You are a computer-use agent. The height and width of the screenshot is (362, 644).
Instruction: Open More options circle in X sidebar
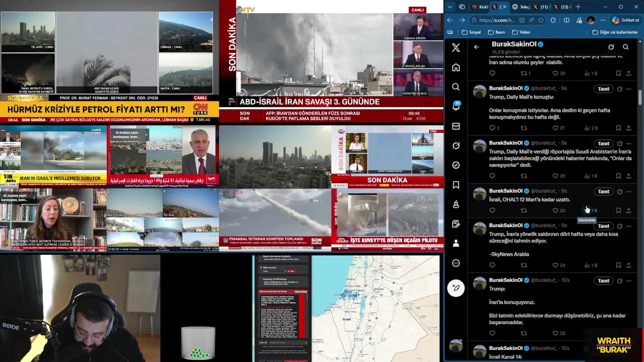[456, 263]
